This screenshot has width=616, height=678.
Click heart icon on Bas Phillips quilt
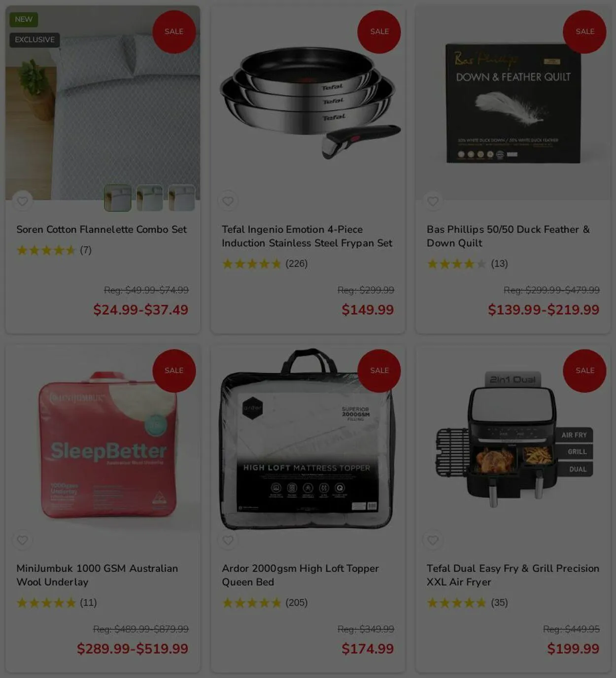[433, 201]
